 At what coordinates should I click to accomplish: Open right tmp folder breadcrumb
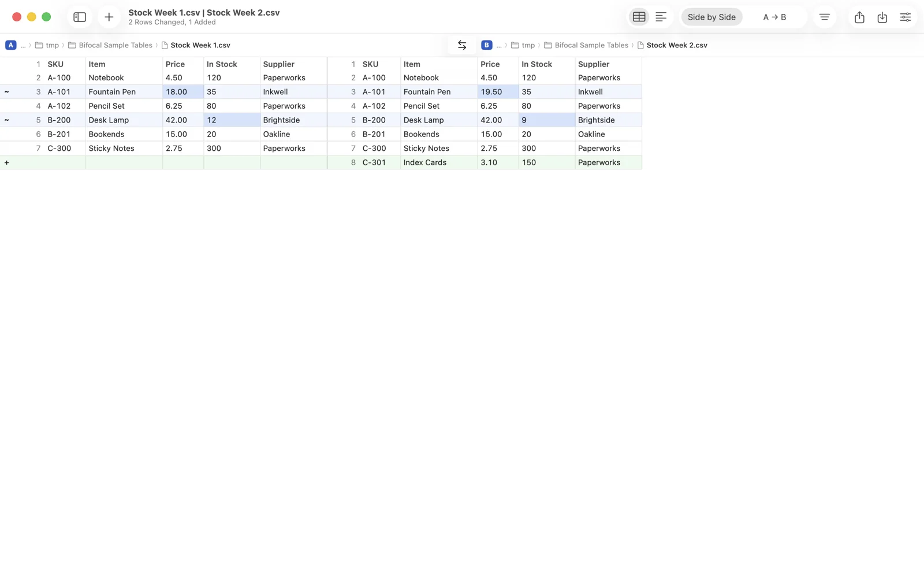tap(523, 45)
